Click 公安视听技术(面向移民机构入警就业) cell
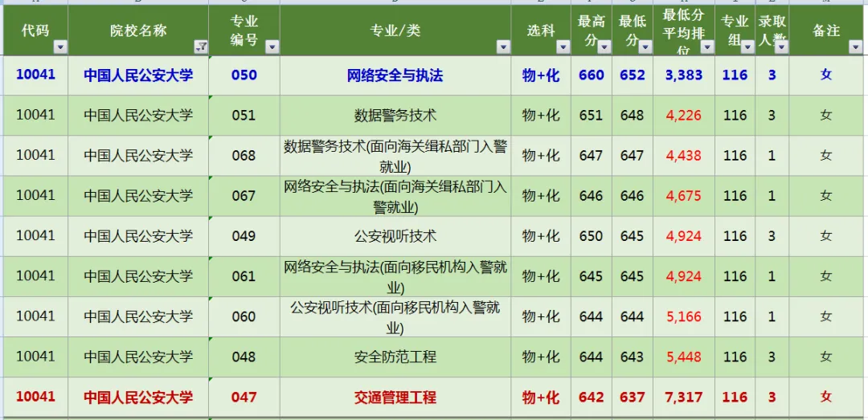Screen dimensions: 868x420 (395, 317)
